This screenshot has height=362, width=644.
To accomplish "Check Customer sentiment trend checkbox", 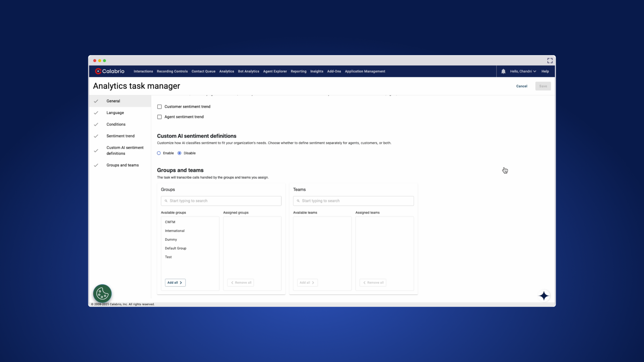I will tap(160, 107).
